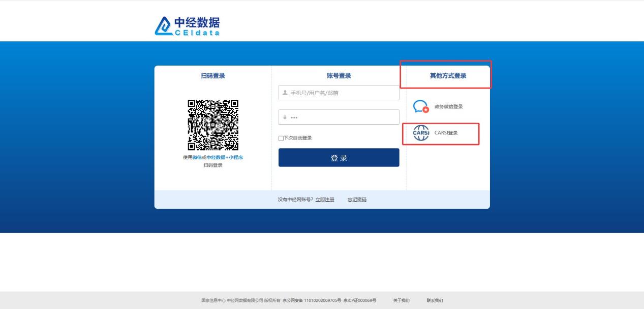
Task: Click the 政务微信登录 text label
Action: click(x=448, y=106)
